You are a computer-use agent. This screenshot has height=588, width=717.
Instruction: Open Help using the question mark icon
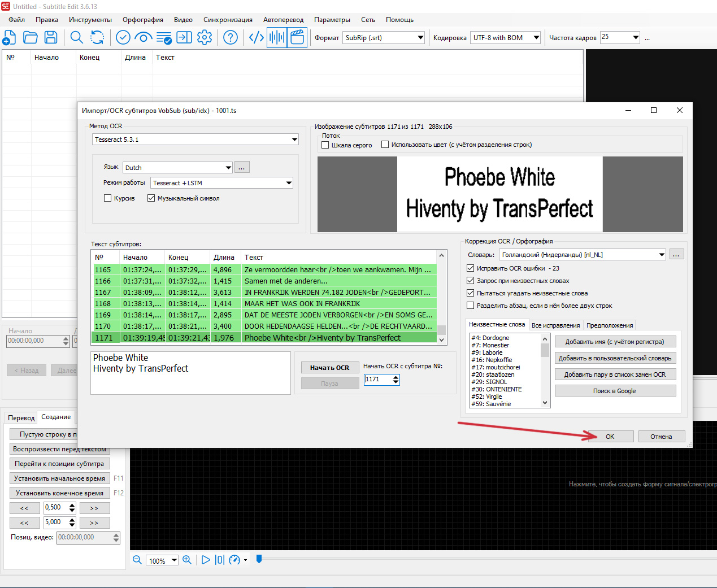click(x=230, y=37)
